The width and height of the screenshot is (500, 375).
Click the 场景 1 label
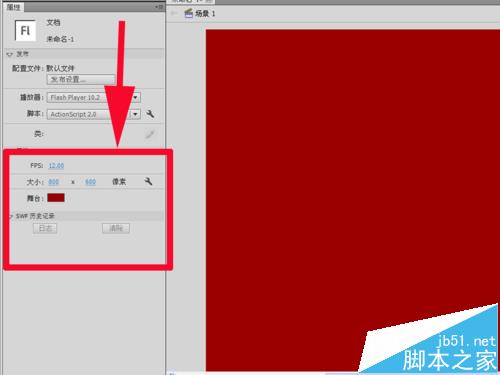[205, 13]
